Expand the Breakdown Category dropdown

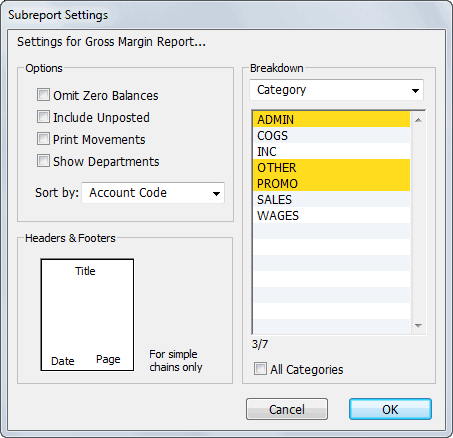336,90
